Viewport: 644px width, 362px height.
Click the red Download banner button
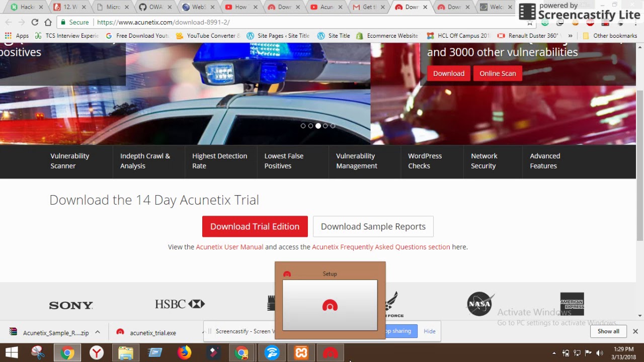[449, 73]
